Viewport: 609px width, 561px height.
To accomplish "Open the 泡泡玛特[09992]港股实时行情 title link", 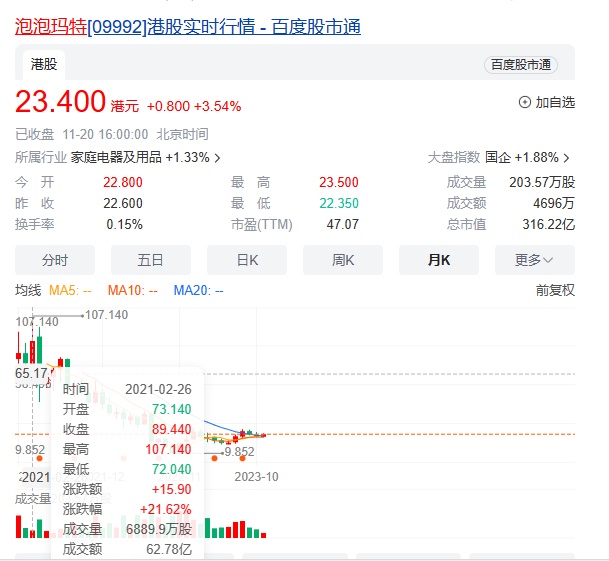I will pyautogui.click(x=188, y=27).
